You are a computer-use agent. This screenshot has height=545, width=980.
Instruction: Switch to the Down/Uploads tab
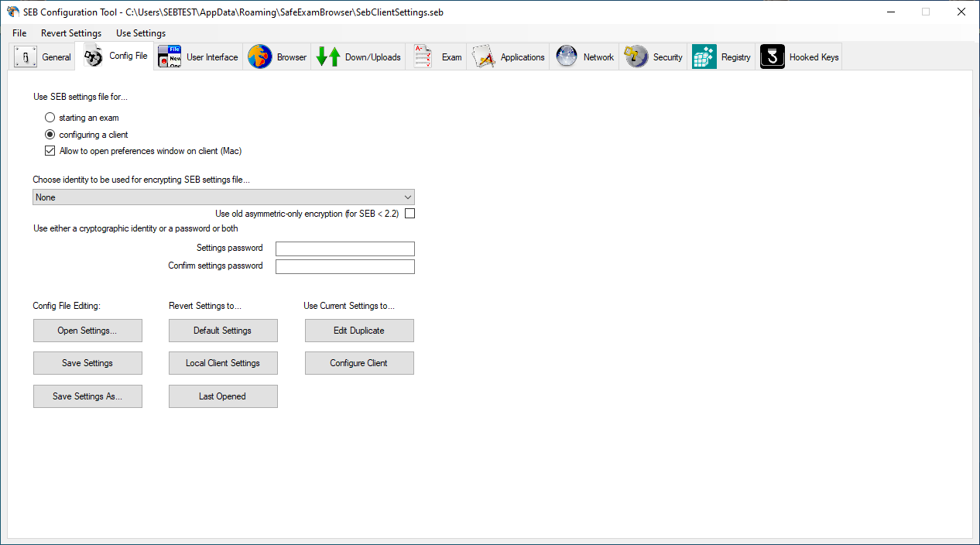coord(358,57)
